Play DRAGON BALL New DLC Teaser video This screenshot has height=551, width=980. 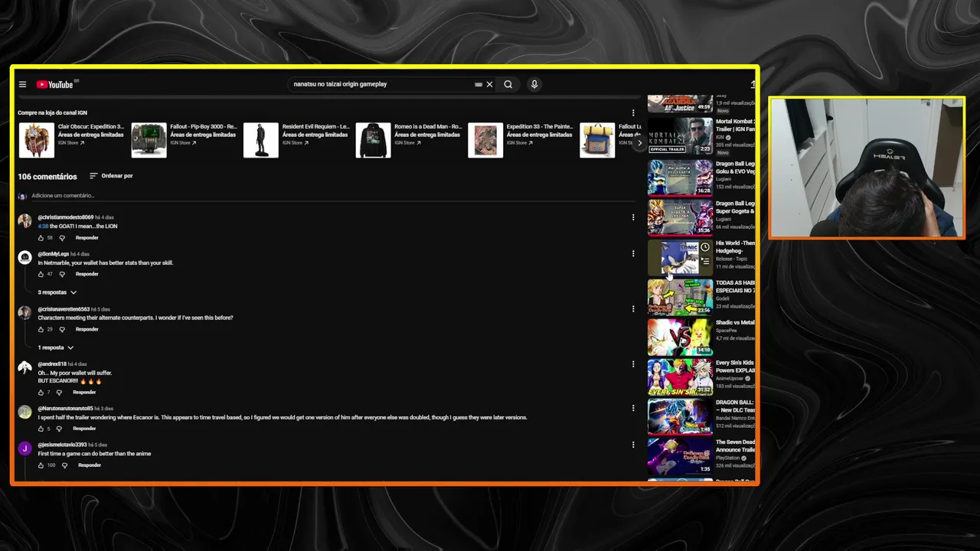681,417
